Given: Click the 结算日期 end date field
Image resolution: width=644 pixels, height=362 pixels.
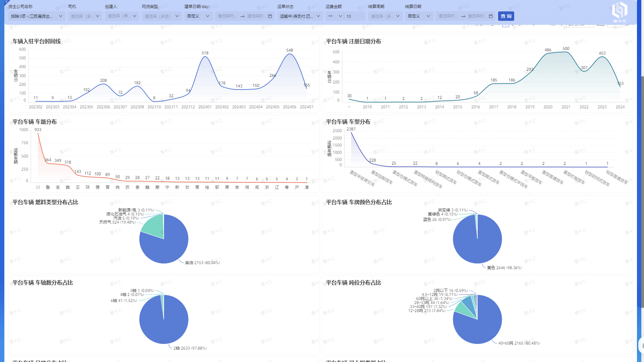Looking at the screenshot, I should [x=477, y=16].
